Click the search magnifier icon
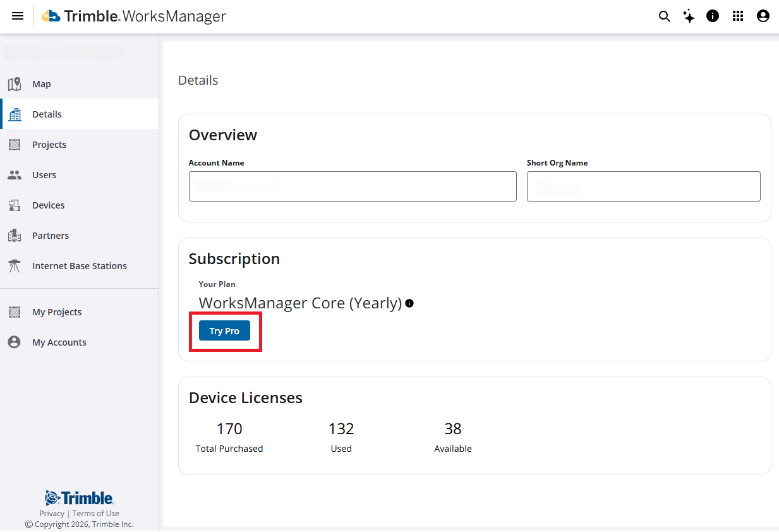Image resolution: width=779 pixels, height=532 pixels. click(664, 16)
